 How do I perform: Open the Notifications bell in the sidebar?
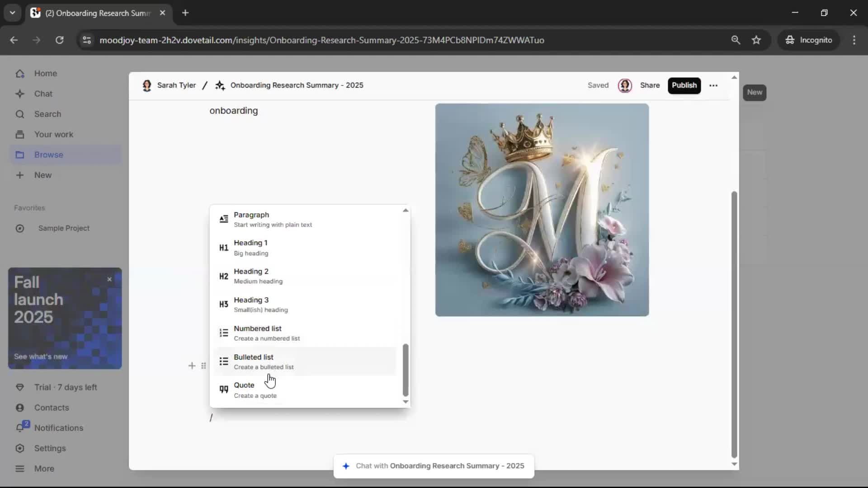20,427
